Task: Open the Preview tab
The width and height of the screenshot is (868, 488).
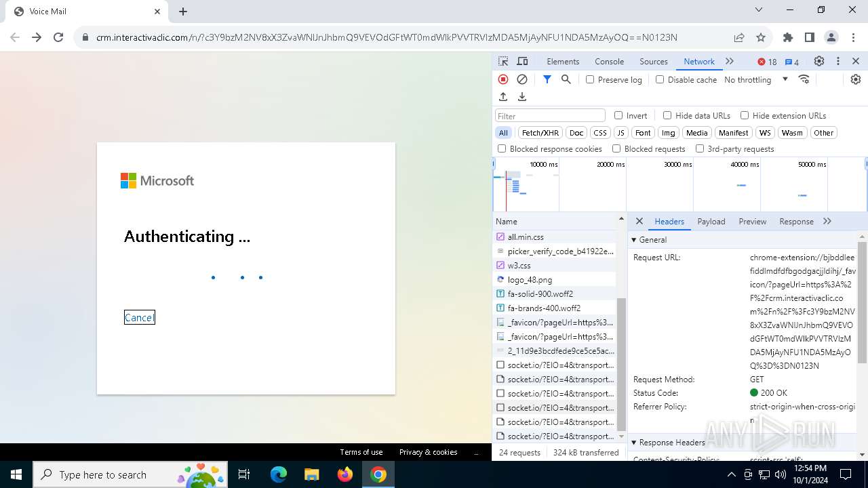Action: click(x=753, y=221)
